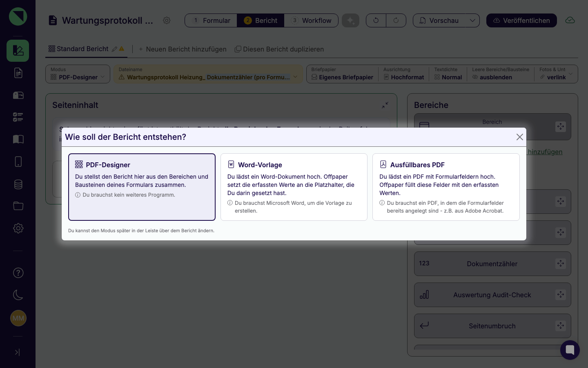588x368 pixels.
Task: Expand the Vorschau dropdown arrow
Action: point(472,20)
